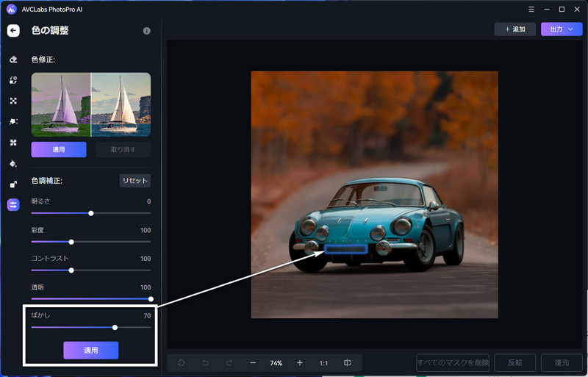
Task: Open the 出力 export dropdown
Action: (562, 29)
